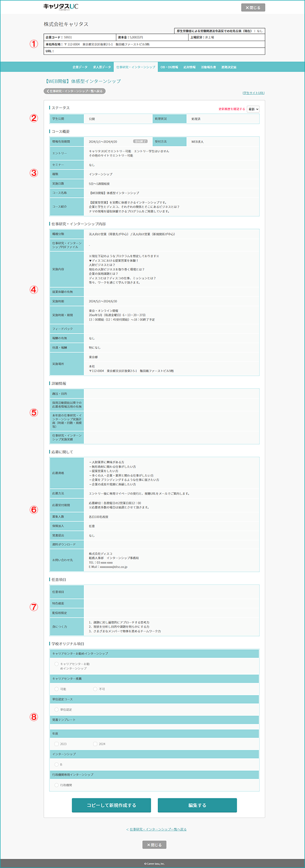Click the 上場区分 非上場 cell
This screenshot has width=305, height=868.
coord(227,37)
